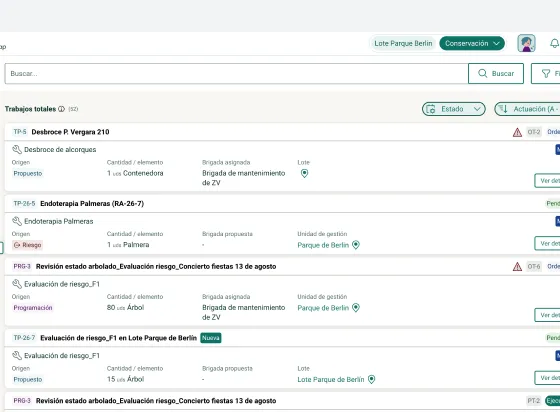Click the wrench icon of Evaluación de riesgo_F1 with 80 Árbol
560x412 pixels.
pos(17,284)
